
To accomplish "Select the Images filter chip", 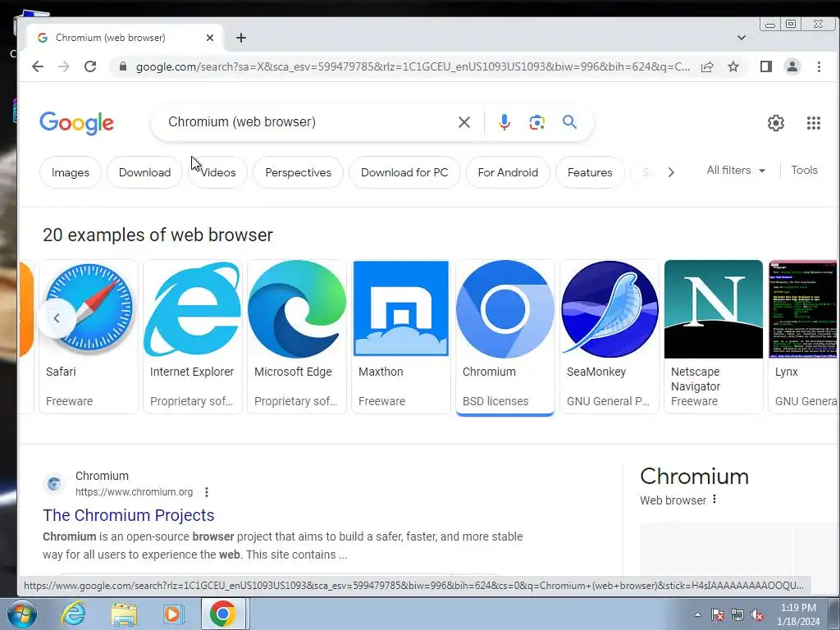I will point(71,172).
